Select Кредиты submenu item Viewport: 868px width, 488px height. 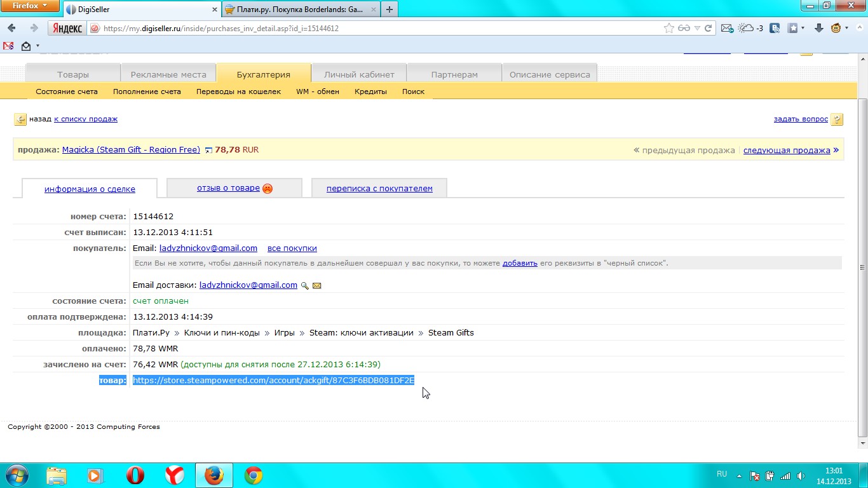coord(370,91)
